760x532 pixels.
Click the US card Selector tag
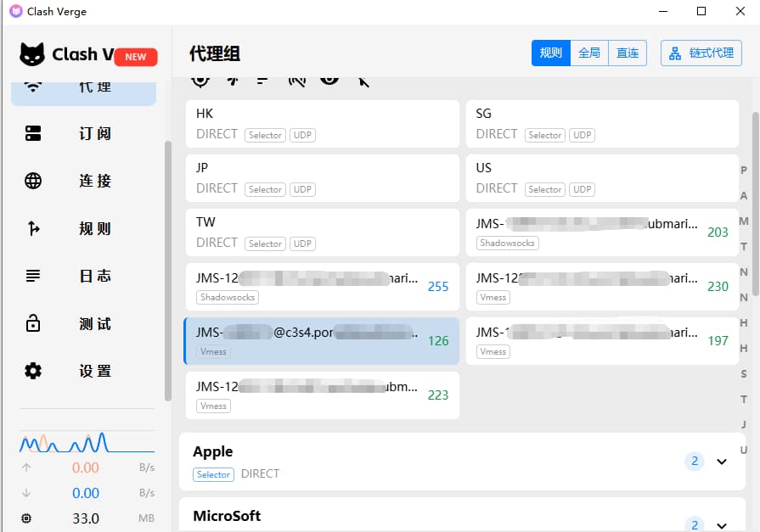point(545,189)
